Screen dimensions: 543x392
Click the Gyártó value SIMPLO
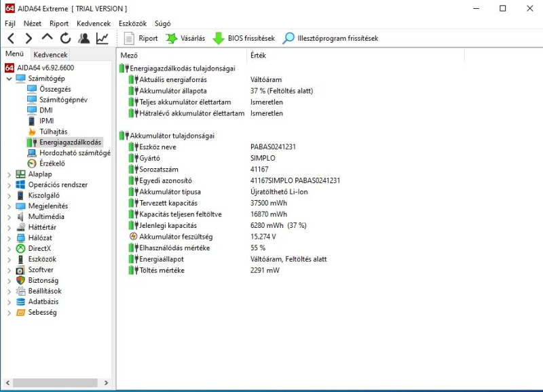(x=263, y=158)
